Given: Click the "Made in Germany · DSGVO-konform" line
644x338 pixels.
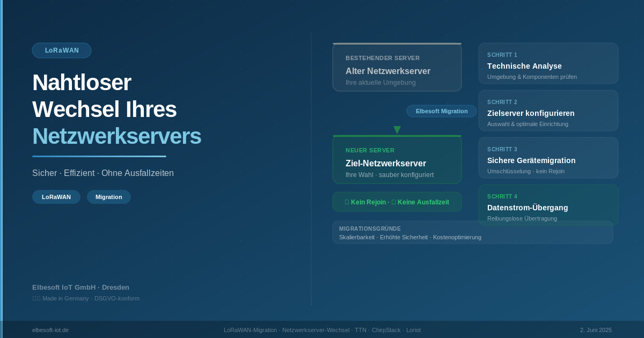Looking at the screenshot, I should (x=86, y=298).
